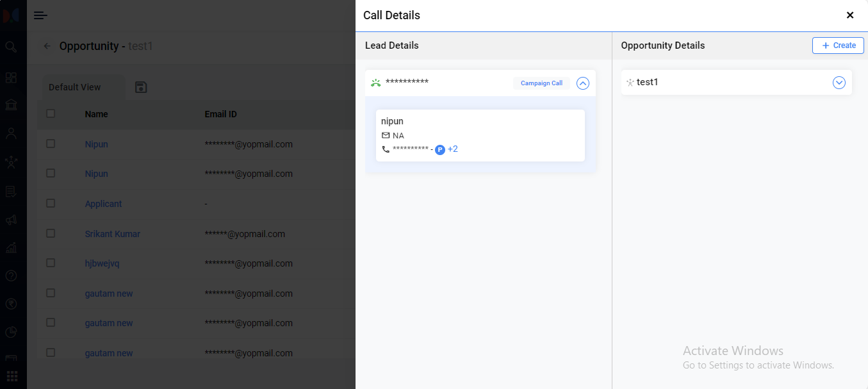This screenshot has height=389, width=868.
Task: Toggle the select-all checkbox in table header
Action: [51, 113]
